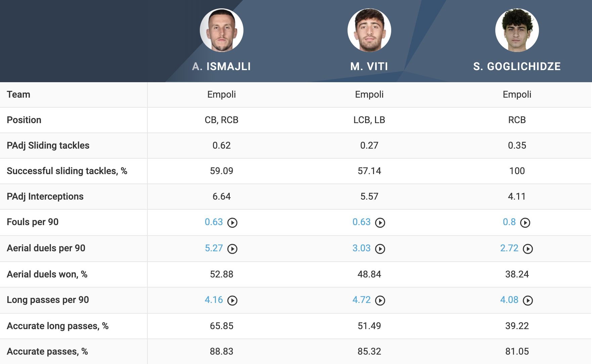This screenshot has width=592, height=364.
Task: Select the S. GOGLICHIDZE player name
Action: [x=517, y=66]
